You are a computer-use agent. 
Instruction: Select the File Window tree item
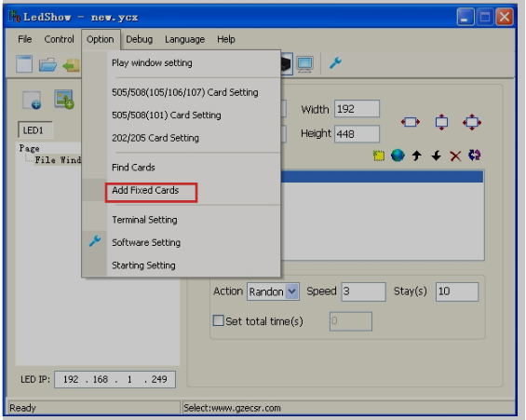(x=58, y=160)
